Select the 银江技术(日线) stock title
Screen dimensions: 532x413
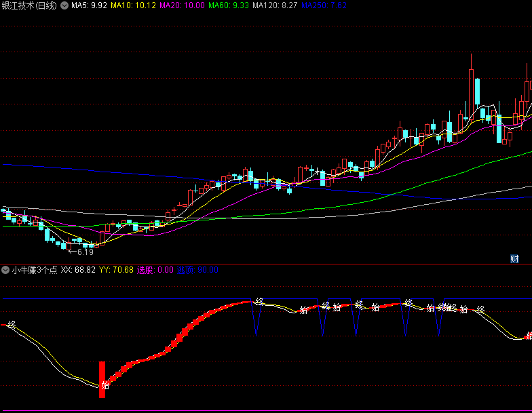click(x=29, y=5)
